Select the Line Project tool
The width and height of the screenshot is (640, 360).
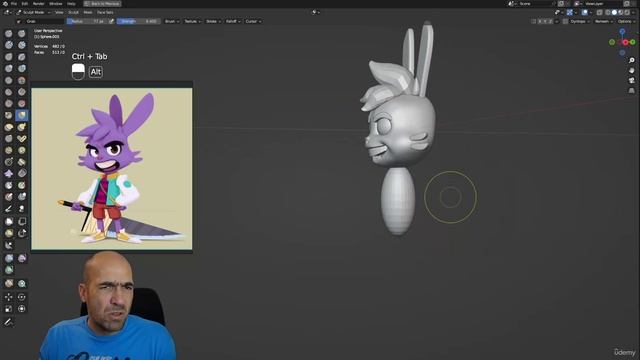pos(9,245)
